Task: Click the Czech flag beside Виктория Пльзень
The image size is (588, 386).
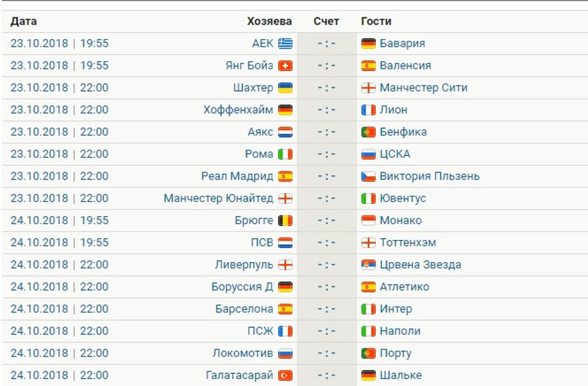Action: (x=369, y=176)
